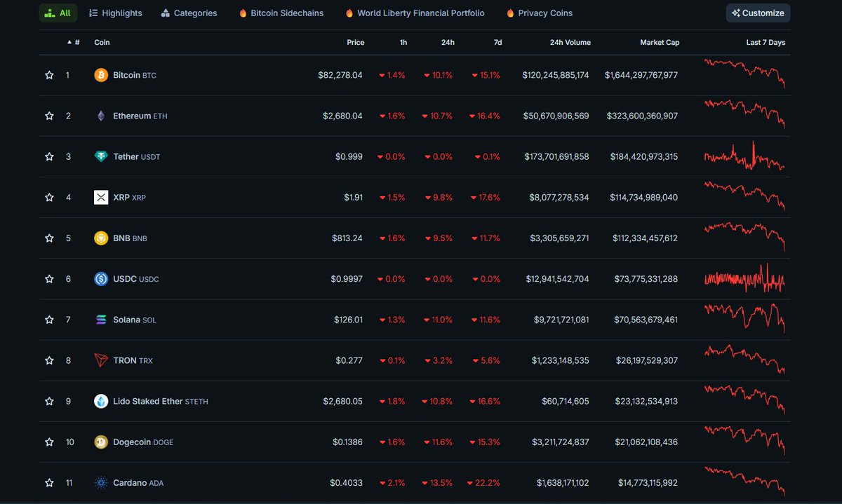The height and width of the screenshot is (504, 842).
Task: Open World Liberty Financial Portfolio tab
Action: pos(415,13)
